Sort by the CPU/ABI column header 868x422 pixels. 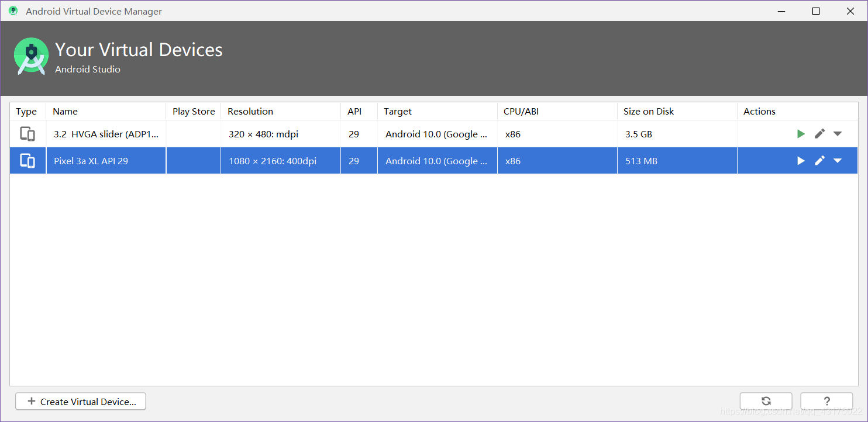point(557,111)
